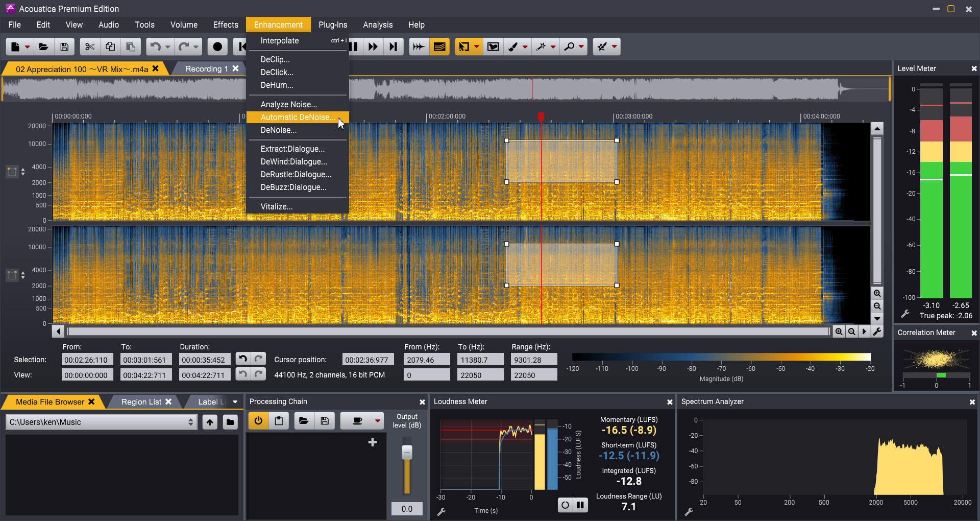The image size is (980, 521).
Task: Click the retouch tool icon
Action: click(x=602, y=46)
